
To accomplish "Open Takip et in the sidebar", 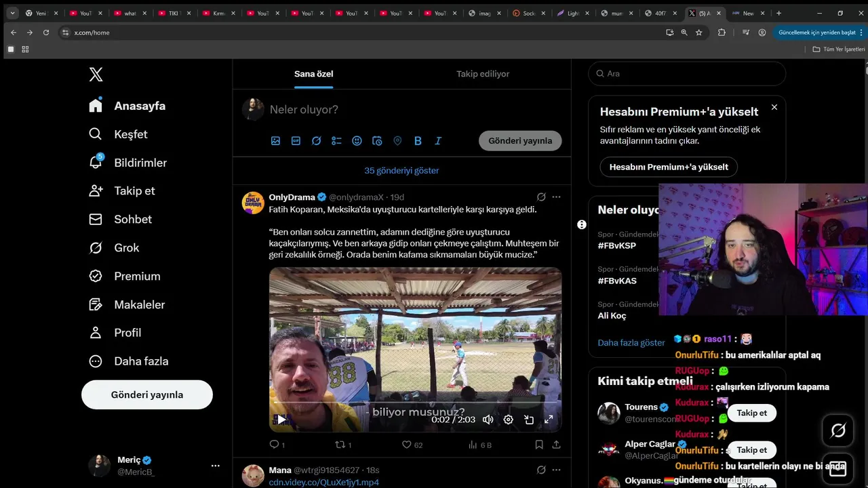I will [122, 191].
